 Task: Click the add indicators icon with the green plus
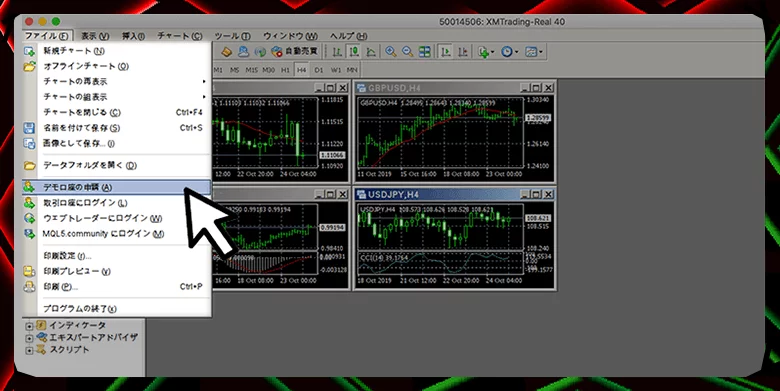[483, 51]
